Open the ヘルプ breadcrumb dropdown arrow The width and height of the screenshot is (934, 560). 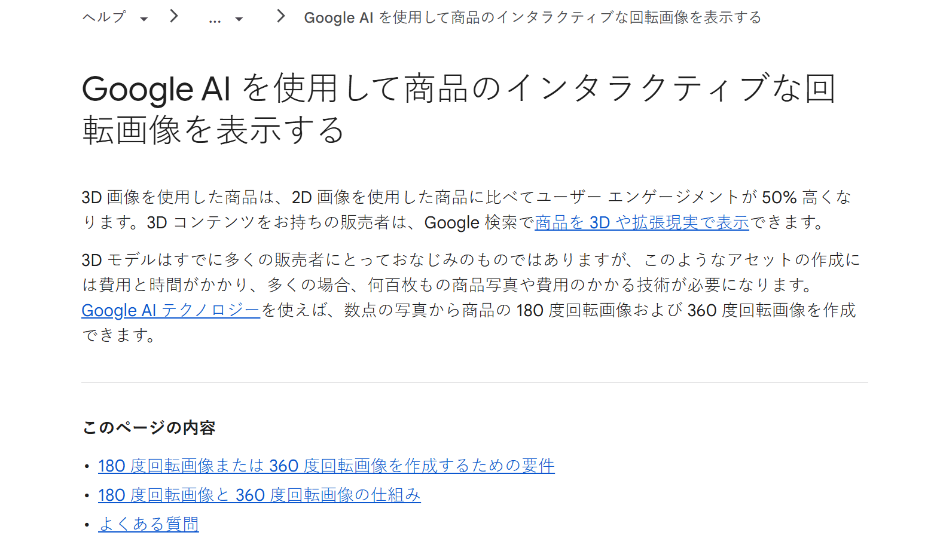point(144,19)
